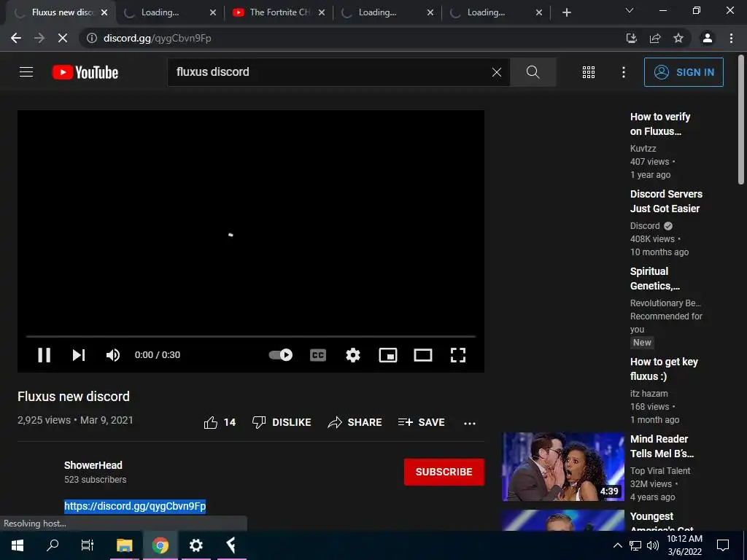Open Chrome three-dot menu
Viewport: 747px width, 560px height.
click(x=731, y=38)
